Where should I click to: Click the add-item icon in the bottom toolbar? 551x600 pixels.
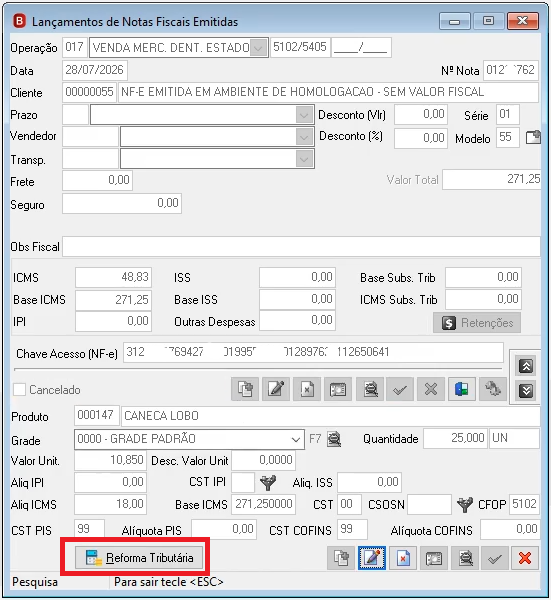click(341, 558)
